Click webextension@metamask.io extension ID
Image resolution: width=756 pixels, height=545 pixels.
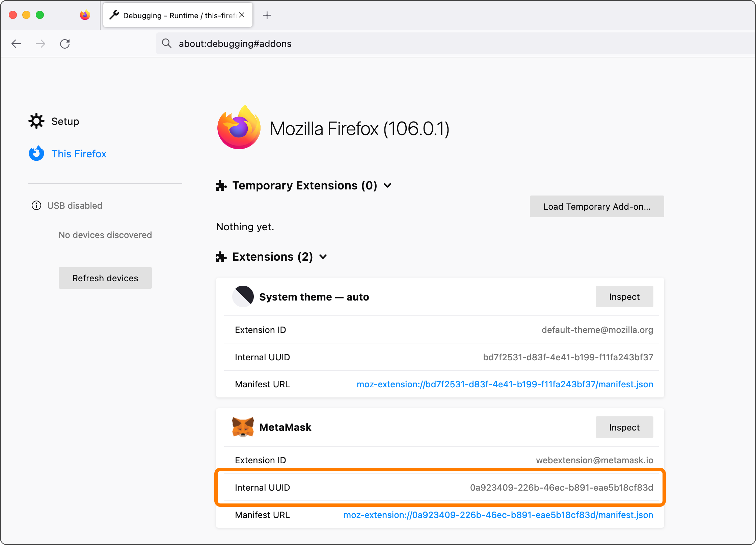pos(595,460)
